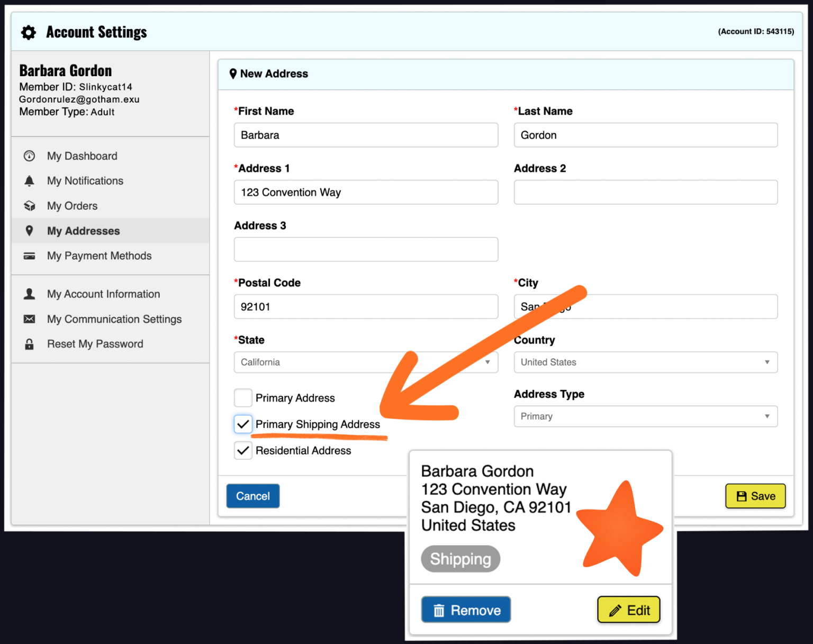Click the Cancel button
Viewport: 813px width, 644px height.
tap(252, 496)
